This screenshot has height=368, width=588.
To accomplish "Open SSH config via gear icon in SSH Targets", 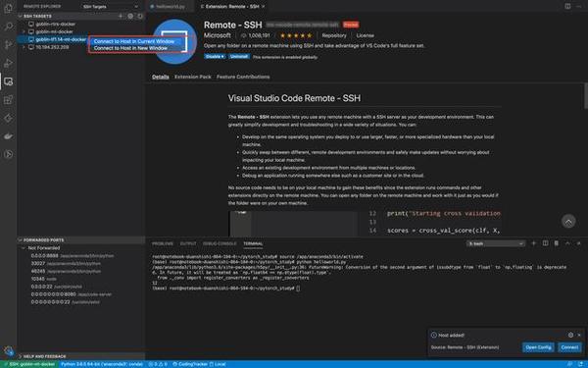I will click(x=130, y=16).
